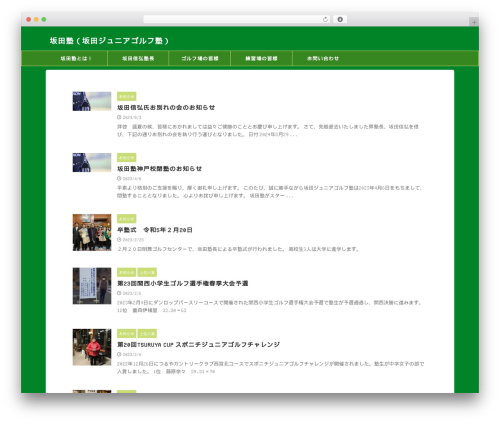500x423 pixels.
Task: Click the clock icon under 卒塾式 title
Action: (119, 240)
